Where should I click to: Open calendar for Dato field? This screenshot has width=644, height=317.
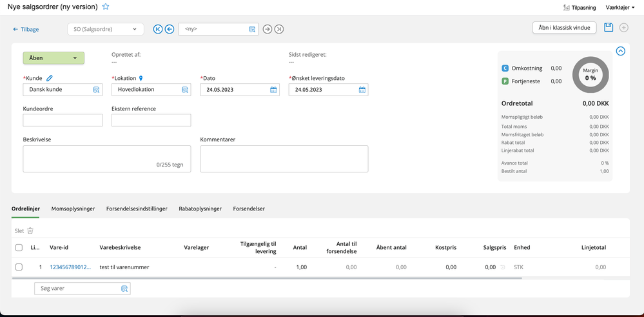(273, 90)
